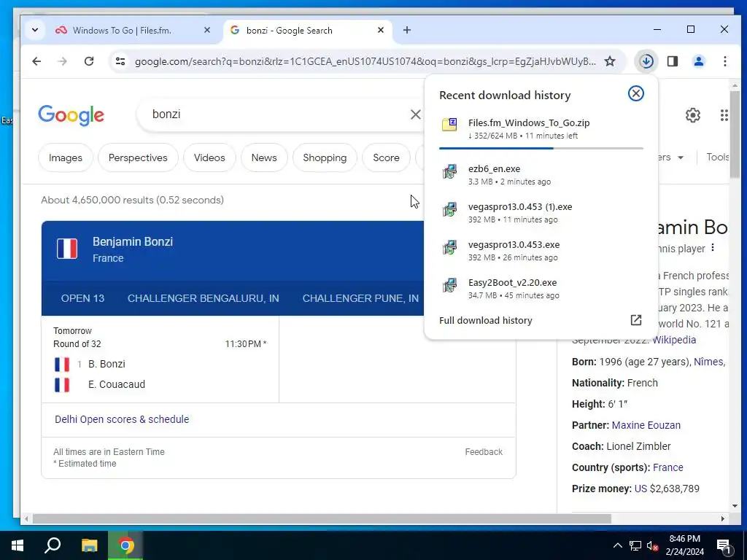Open Windows taskbar search
The height and width of the screenshot is (560, 747).
pos(53,545)
